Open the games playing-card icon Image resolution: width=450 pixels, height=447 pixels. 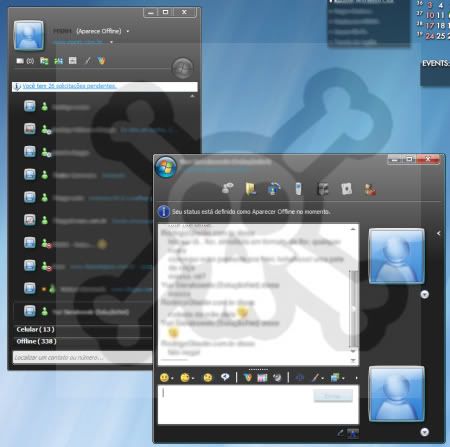click(346, 189)
